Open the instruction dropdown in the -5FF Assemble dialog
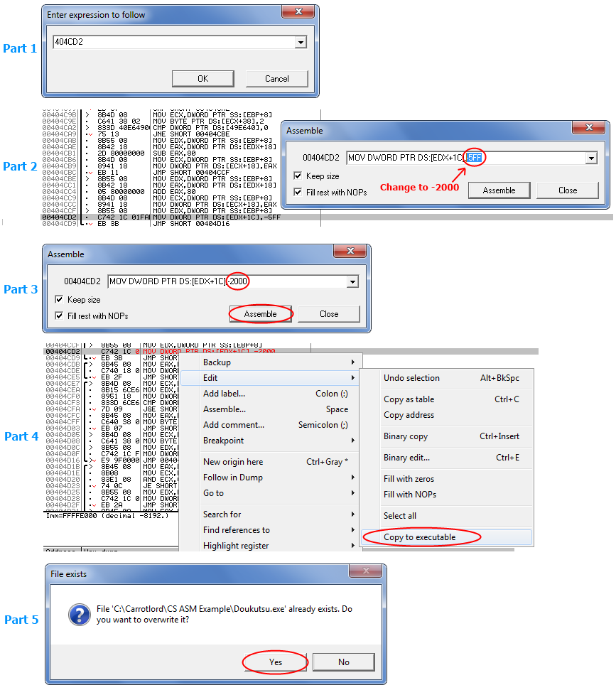Image resolution: width=616 pixels, height=690 pixels. tap(591, 158)
